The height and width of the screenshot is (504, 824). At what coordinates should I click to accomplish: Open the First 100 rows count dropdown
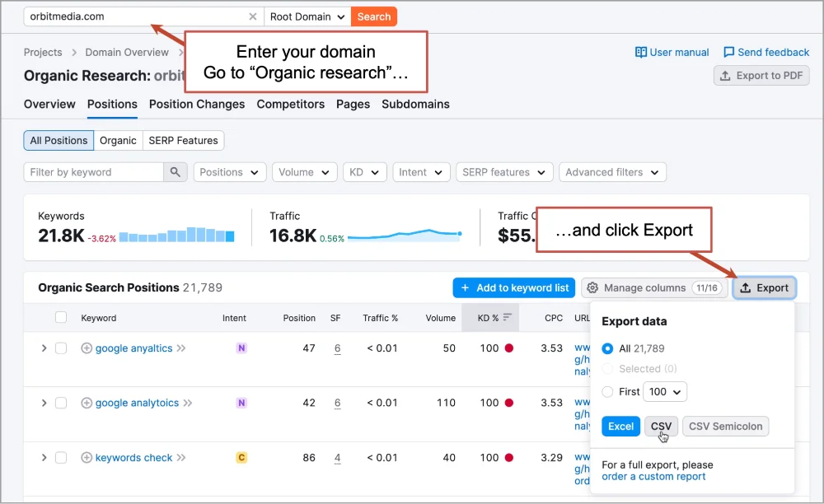pos(665,392)
